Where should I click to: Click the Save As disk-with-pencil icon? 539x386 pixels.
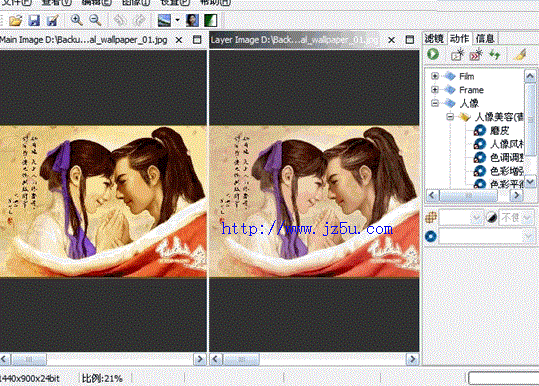click(x=53, y=21)
